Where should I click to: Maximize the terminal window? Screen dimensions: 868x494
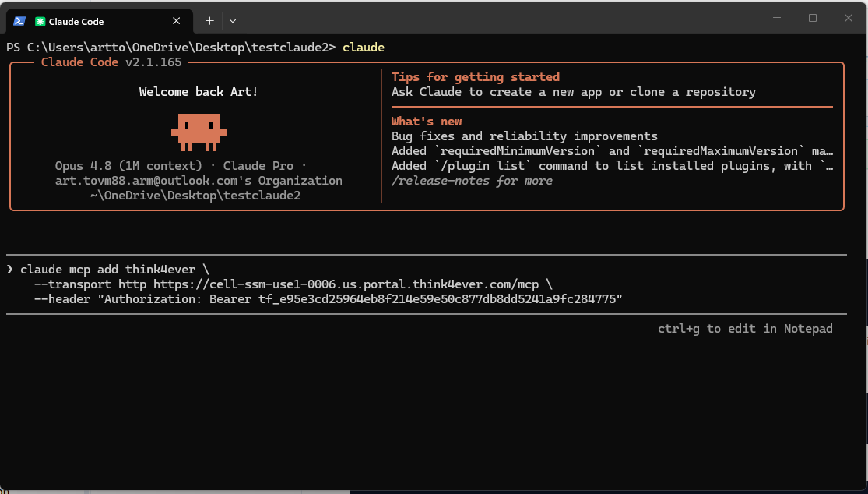(812, 18)
